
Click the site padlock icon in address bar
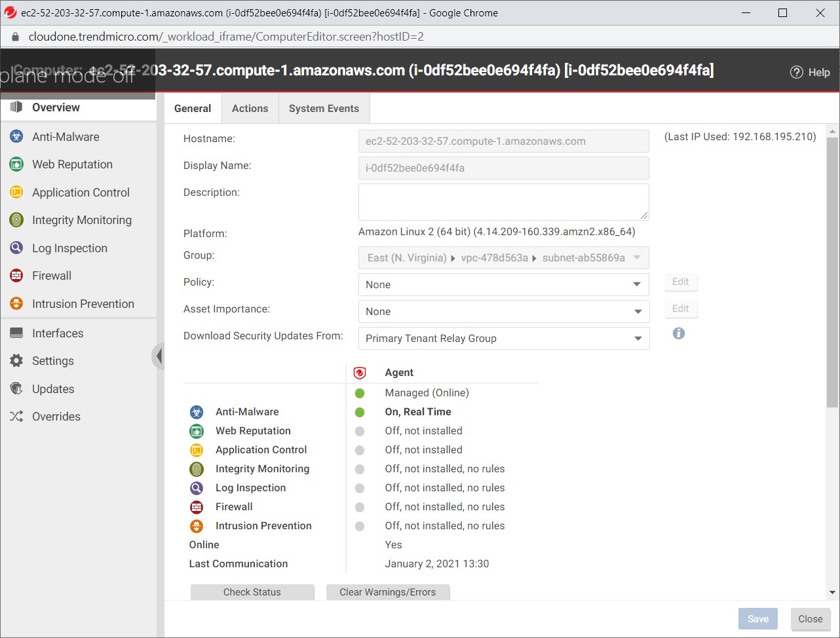(16, 37)
